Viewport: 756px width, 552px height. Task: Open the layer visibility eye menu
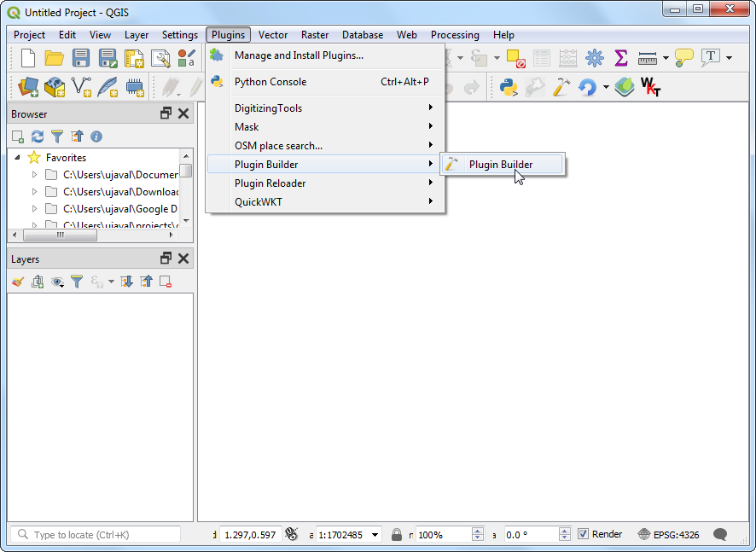57,282
